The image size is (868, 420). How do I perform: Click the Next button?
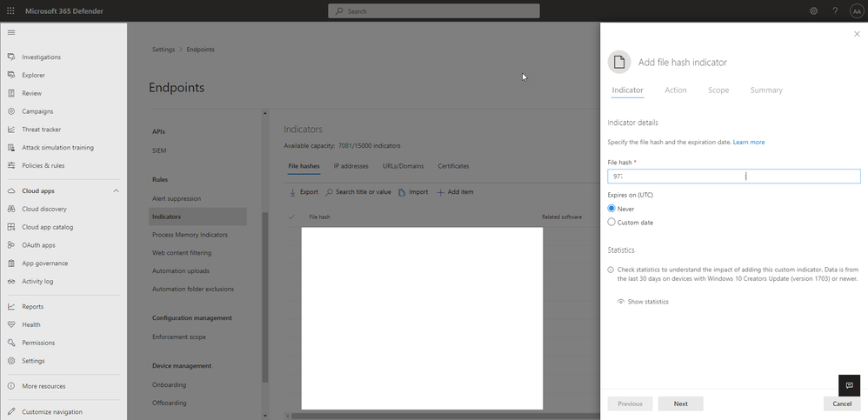(x=680, y=403)
